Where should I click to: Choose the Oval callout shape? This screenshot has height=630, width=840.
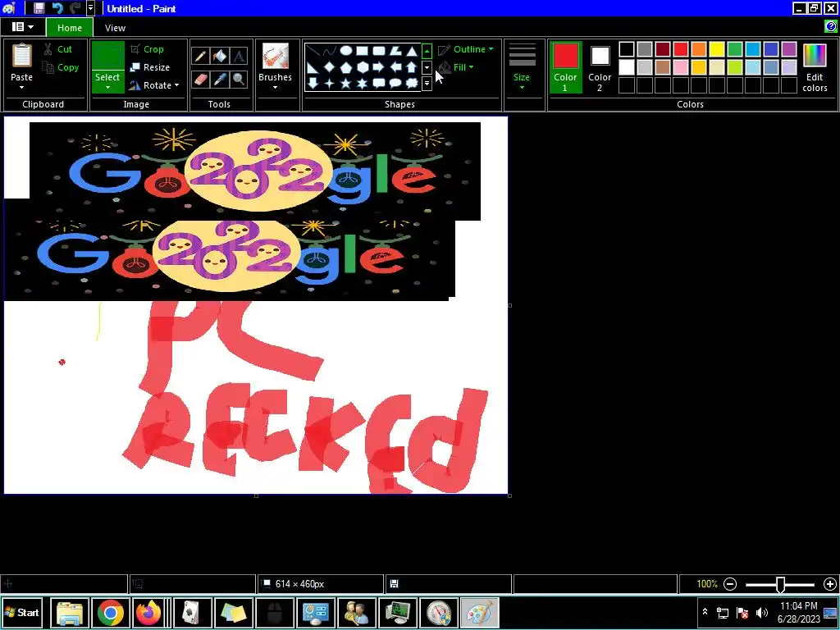395,83
